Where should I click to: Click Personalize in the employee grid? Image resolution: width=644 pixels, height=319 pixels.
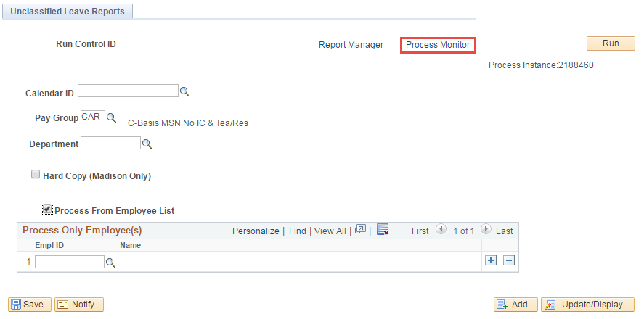[x=256, y=231]
